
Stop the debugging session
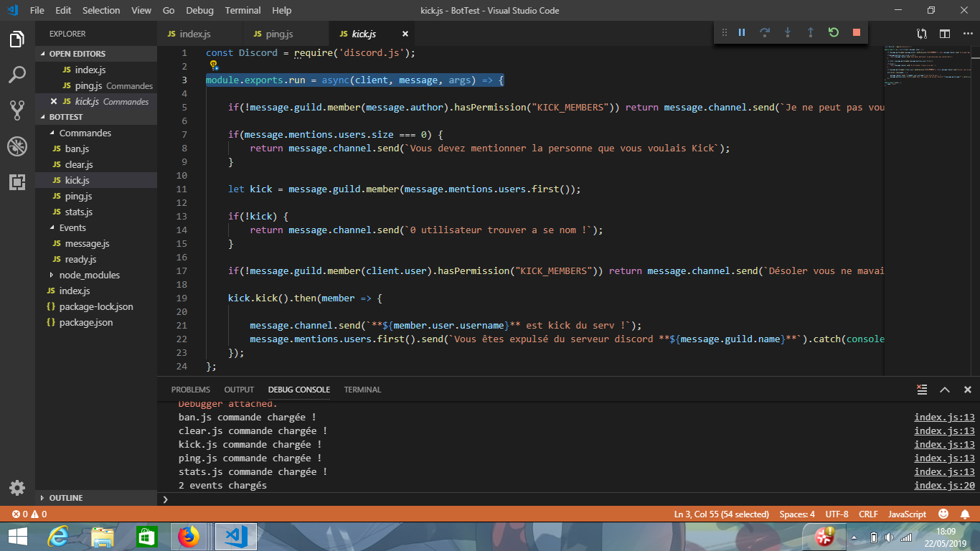[x=857, y=32]
